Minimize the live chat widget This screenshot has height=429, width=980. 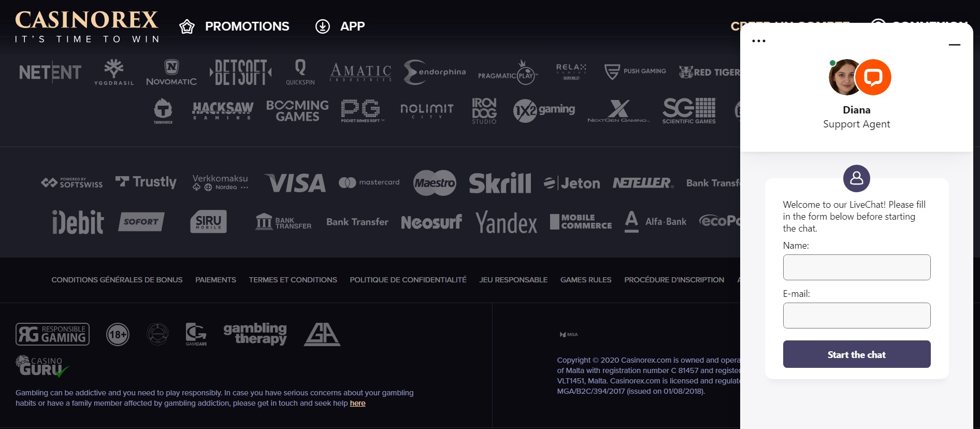point(955,45)
